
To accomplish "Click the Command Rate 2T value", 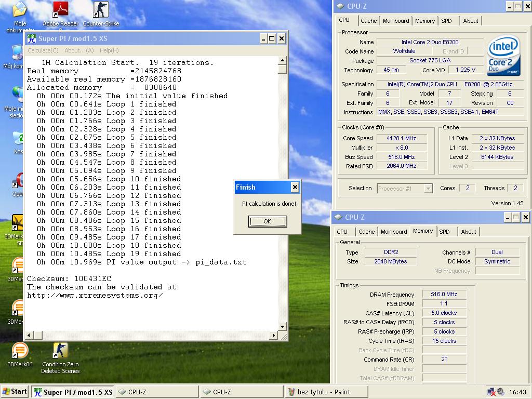I will 444,359.
